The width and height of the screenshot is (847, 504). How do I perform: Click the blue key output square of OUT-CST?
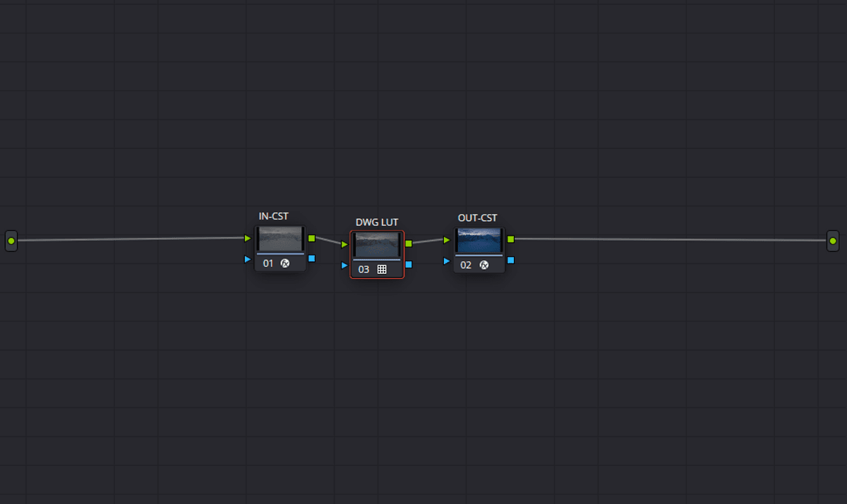point(510,260)
